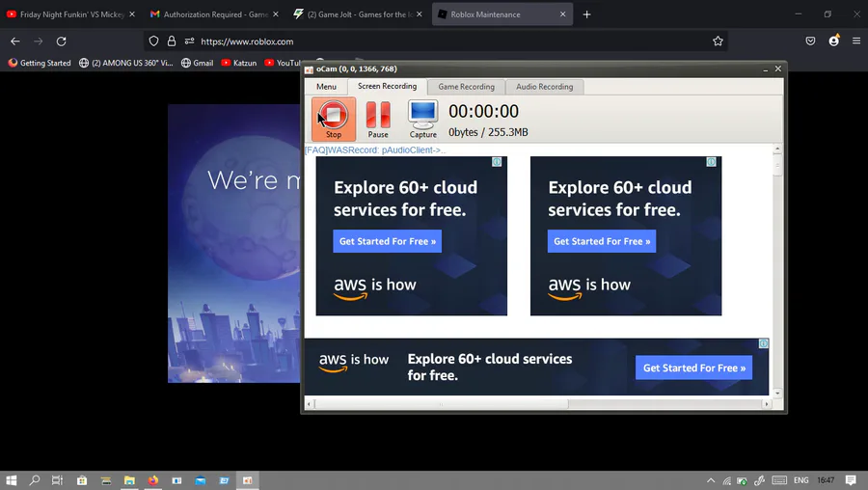The height and width of the screenshot is (490, 868).
Task: Click the oCam horizontal scrollbar left arrow
Action: coord(309,404)
